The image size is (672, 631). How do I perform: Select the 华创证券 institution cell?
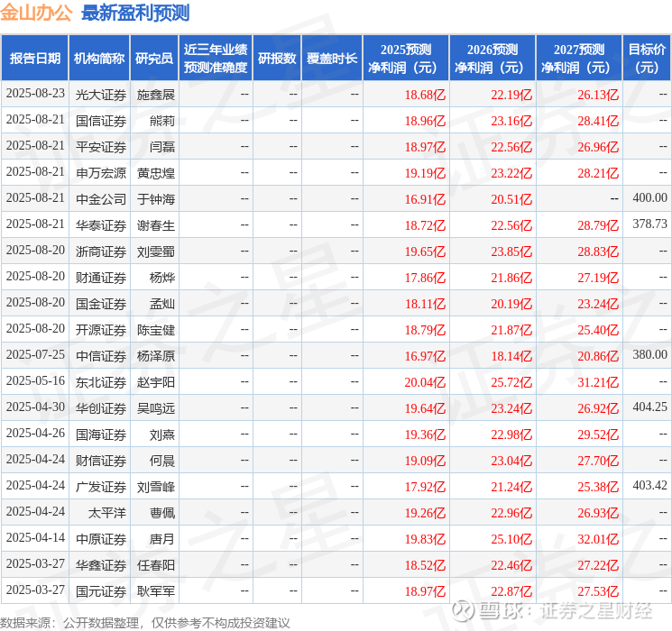(101, 408)
